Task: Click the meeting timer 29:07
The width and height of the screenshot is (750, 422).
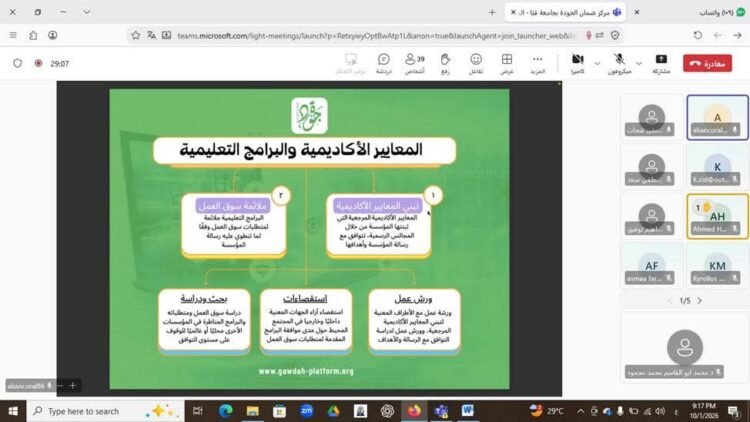Action: coord(60,64)
